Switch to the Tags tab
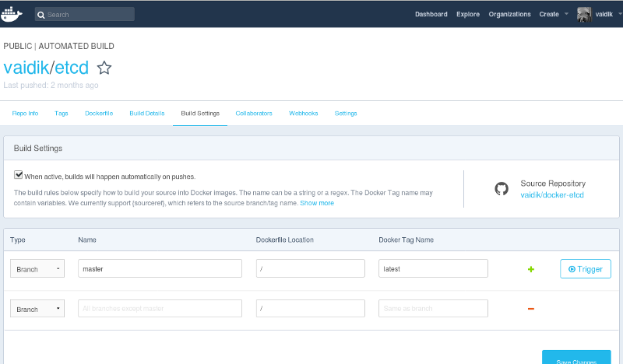Image resolution: width=623 pixels, height=364 pixels. 62,114
